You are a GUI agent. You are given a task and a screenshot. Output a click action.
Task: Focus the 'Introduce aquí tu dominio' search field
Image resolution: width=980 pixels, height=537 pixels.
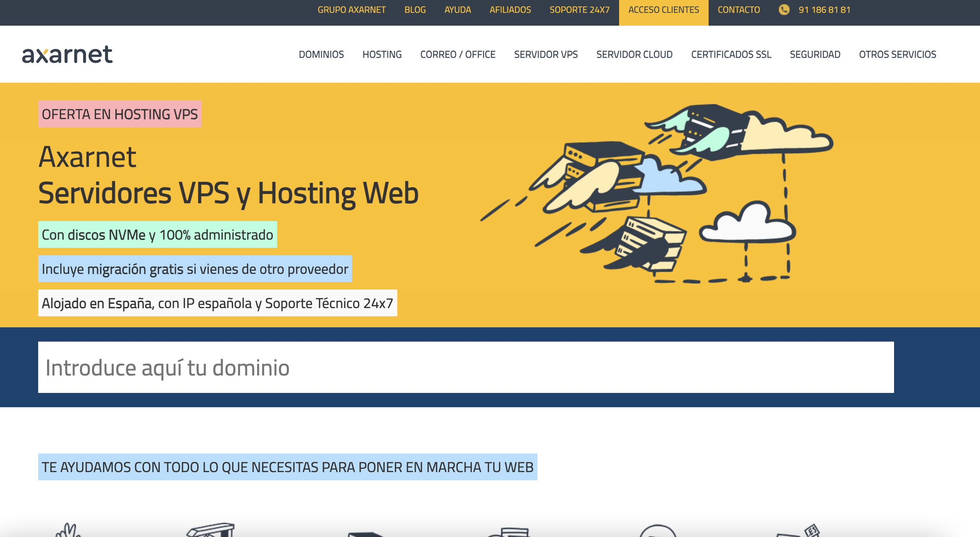click(466, 367)
